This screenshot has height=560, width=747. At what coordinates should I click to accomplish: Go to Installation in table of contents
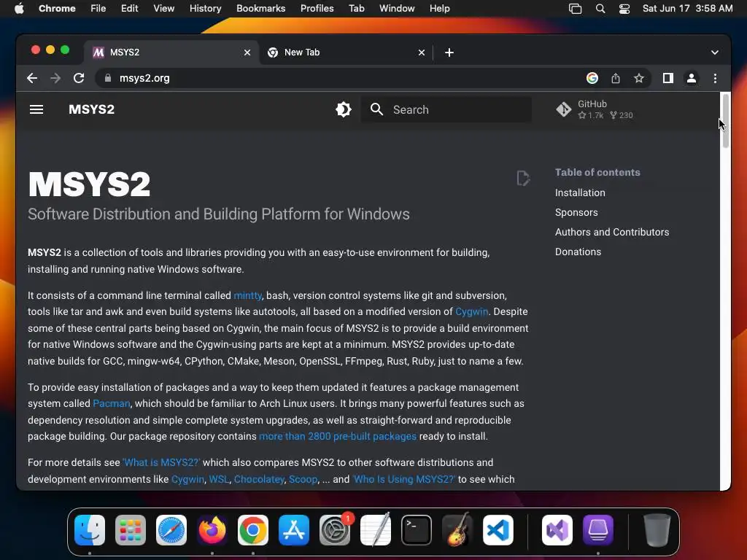pyautogui.click(x=580, y=192)
